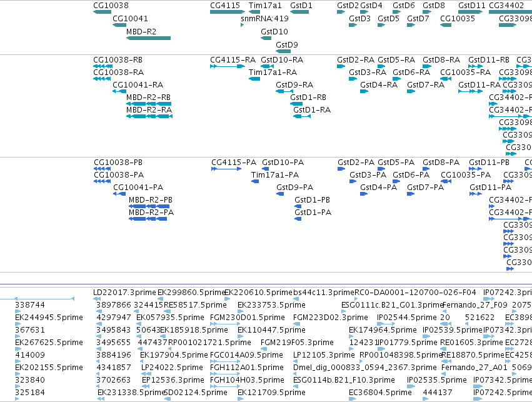This screenshot has width=532, height=402.
Task: Select the GstD7-RA transcript label
Action: pos(426,85)
